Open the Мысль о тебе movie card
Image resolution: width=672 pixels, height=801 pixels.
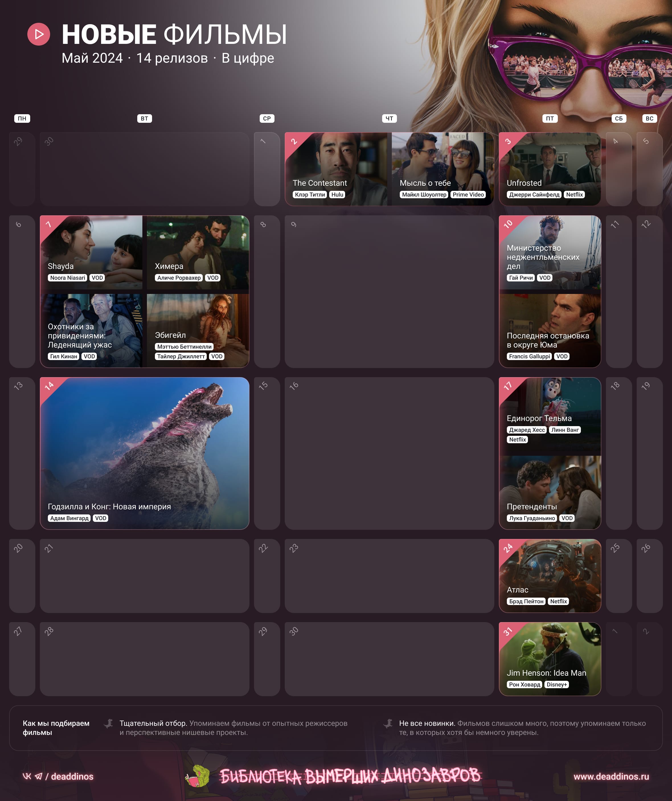pos(442,169)
